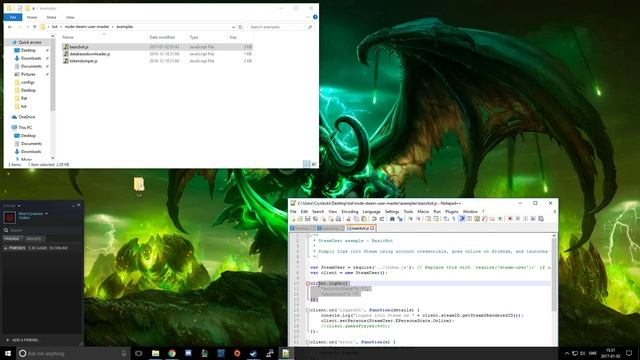
Task: Collapse the comment fold marker at line 1
Action: coord(308,236)
